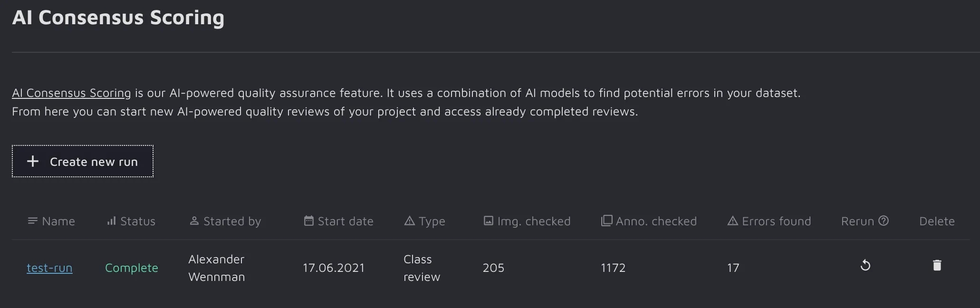Open the test-run link

(x=49, y=268)
